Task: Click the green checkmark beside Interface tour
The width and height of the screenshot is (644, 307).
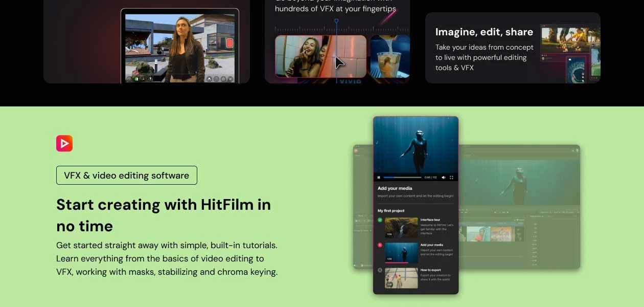Action: pyautogui.click(x=380, y=220)
